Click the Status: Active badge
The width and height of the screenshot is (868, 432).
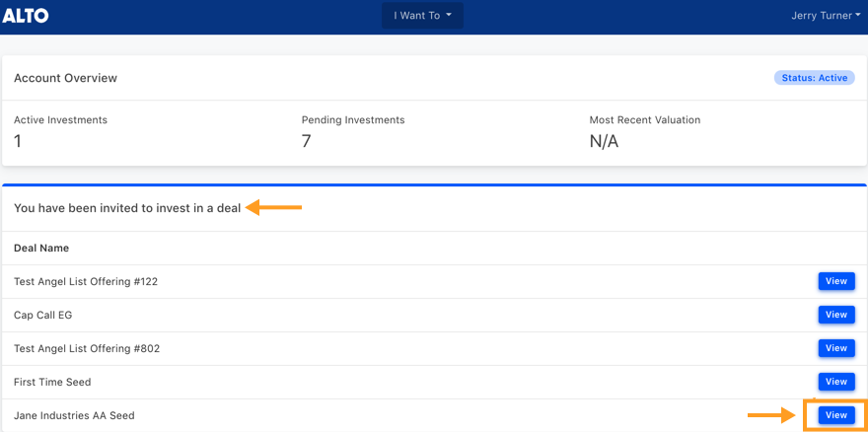(x=815, y=78)
